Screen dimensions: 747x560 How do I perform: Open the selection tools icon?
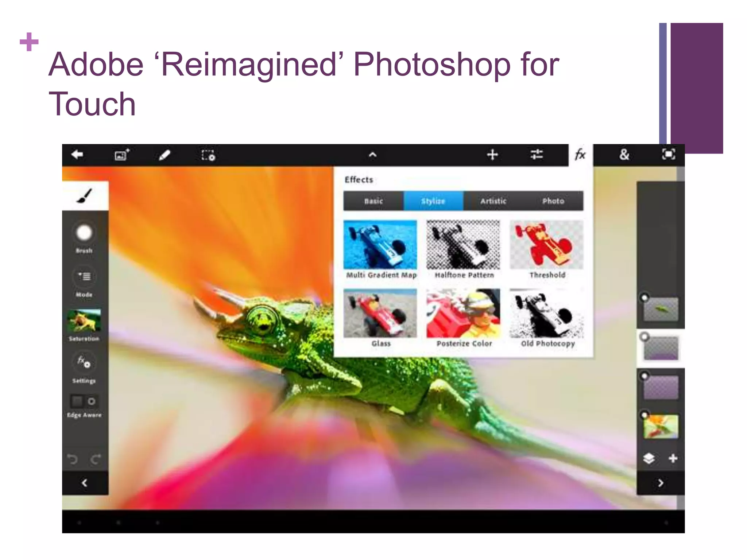click(208, 155)
